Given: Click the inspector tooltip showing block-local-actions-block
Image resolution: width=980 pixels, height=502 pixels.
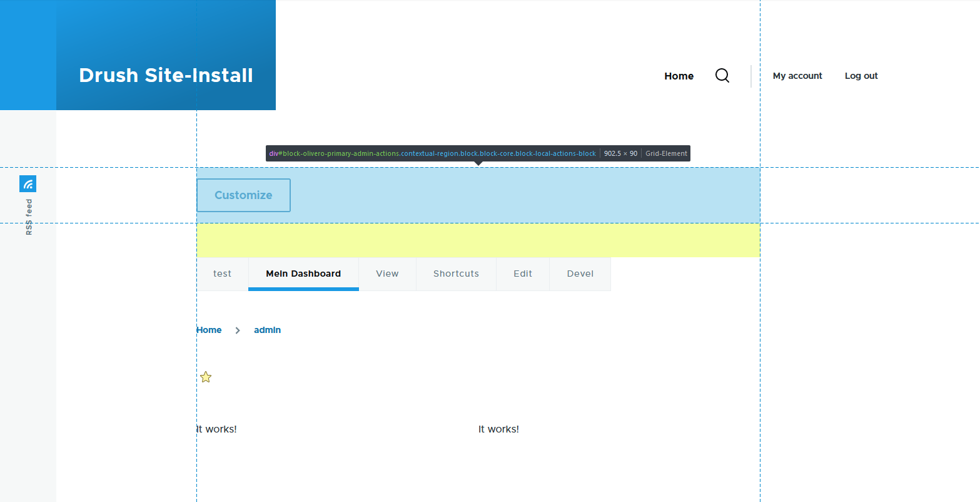Looking at the screenshot, I should (x=477, y=153).
